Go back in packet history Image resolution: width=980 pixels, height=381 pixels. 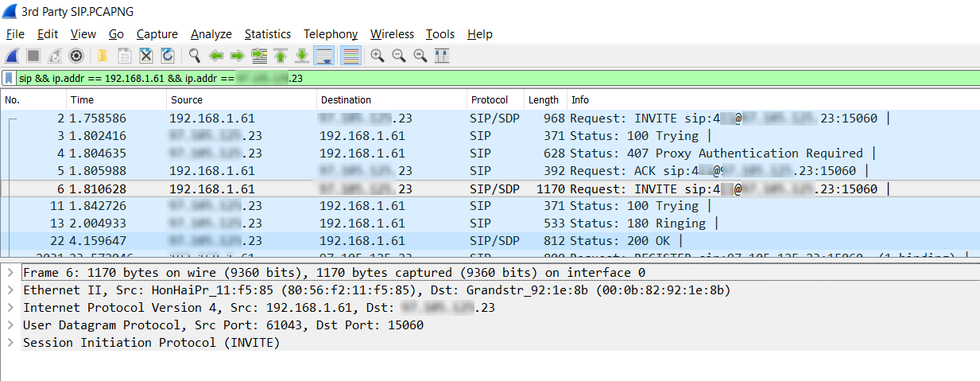coord(215,56)
